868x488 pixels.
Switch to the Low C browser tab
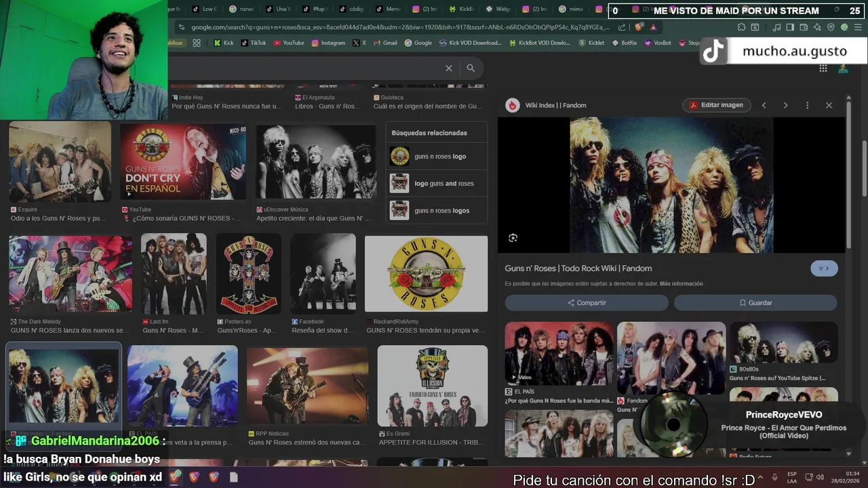(204, 9)
